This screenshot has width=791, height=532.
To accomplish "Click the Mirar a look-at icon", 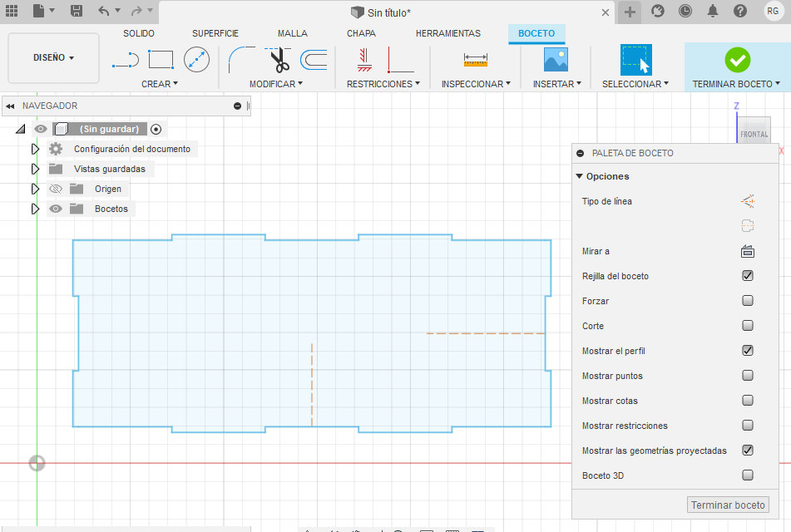I will [748, 251].
